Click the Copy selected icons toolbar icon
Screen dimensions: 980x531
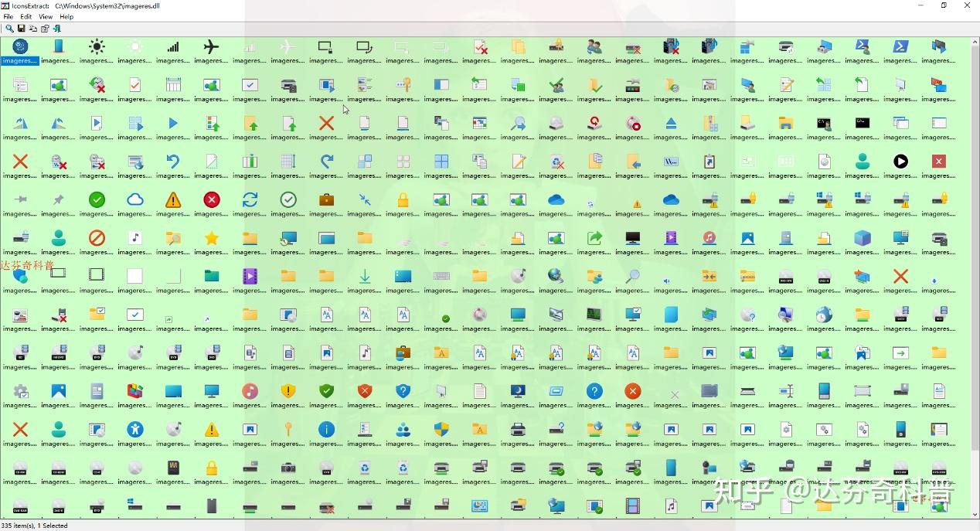pyautogui.click(x=33, y=28)
